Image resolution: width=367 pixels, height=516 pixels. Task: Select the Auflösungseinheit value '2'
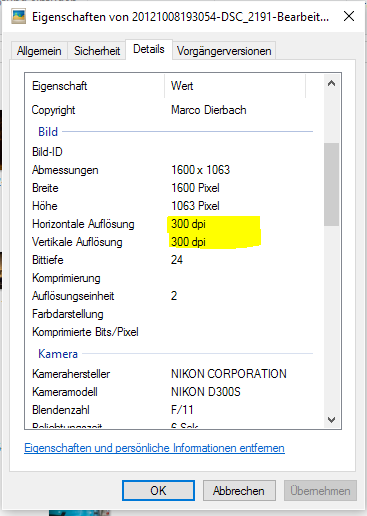[174, 296]
